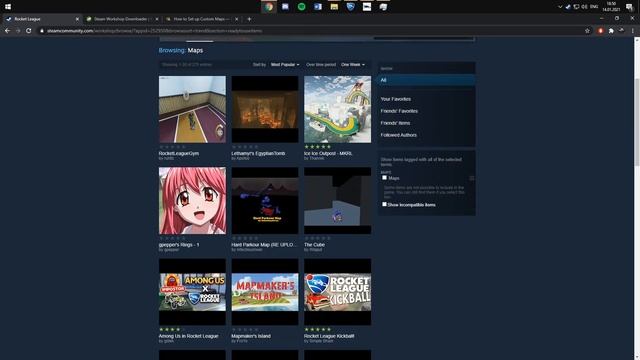Switch to the Rocket League tab

point(42,19)
